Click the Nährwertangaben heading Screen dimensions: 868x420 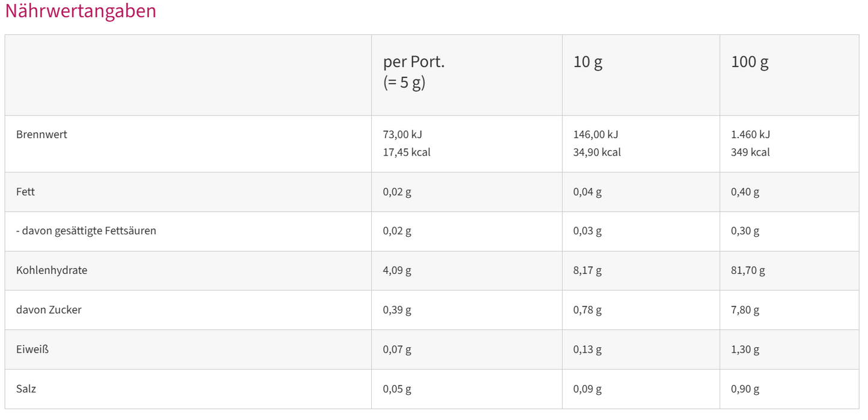80,11
